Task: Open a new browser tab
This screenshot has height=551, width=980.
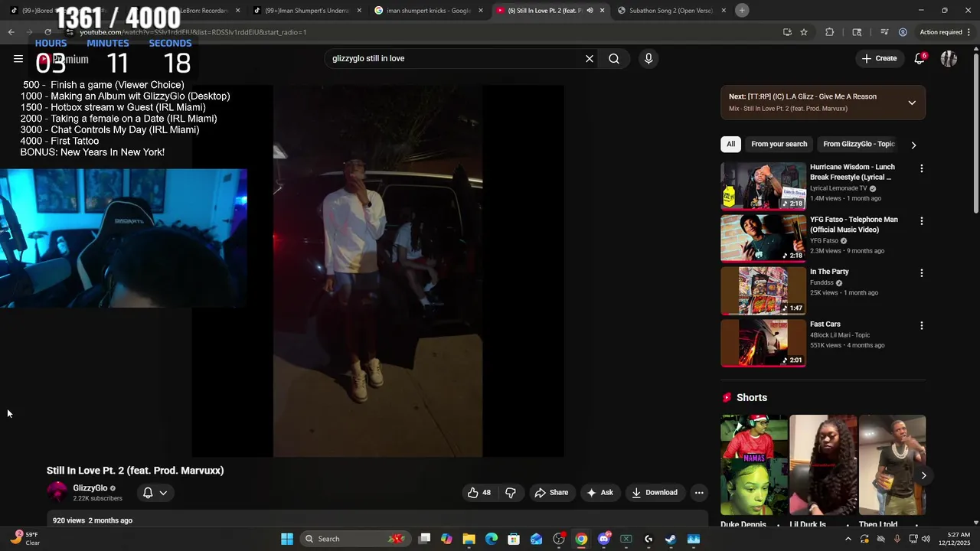Action: tap(742, 10)
